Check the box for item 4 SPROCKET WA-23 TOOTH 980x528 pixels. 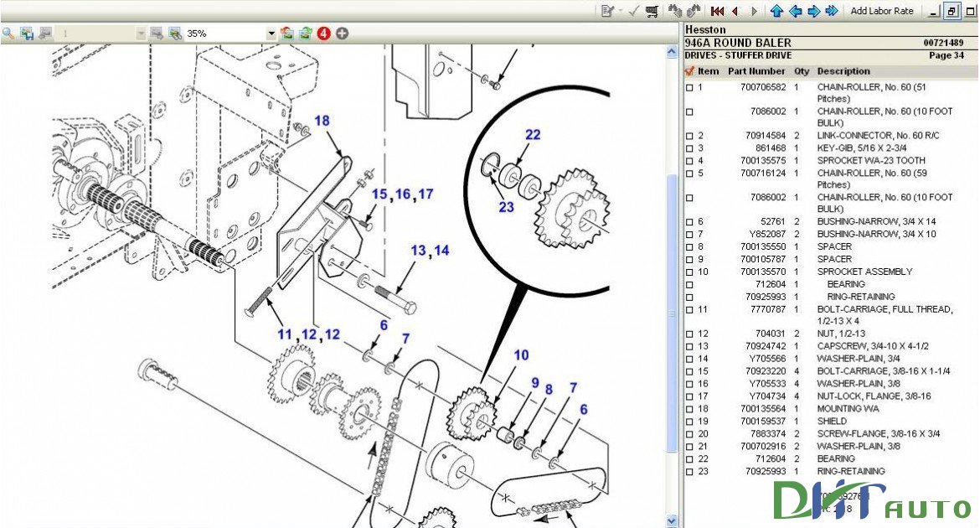pyautogui.click(x=689, y=161)
